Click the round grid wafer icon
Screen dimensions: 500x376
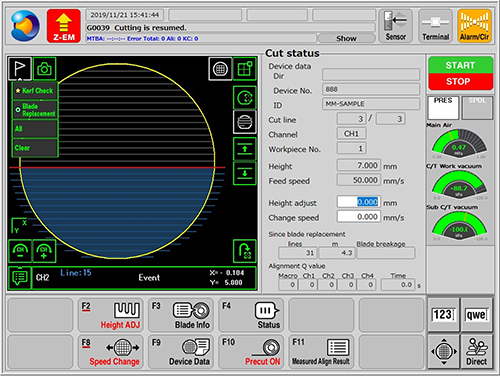tap(220, 69)
